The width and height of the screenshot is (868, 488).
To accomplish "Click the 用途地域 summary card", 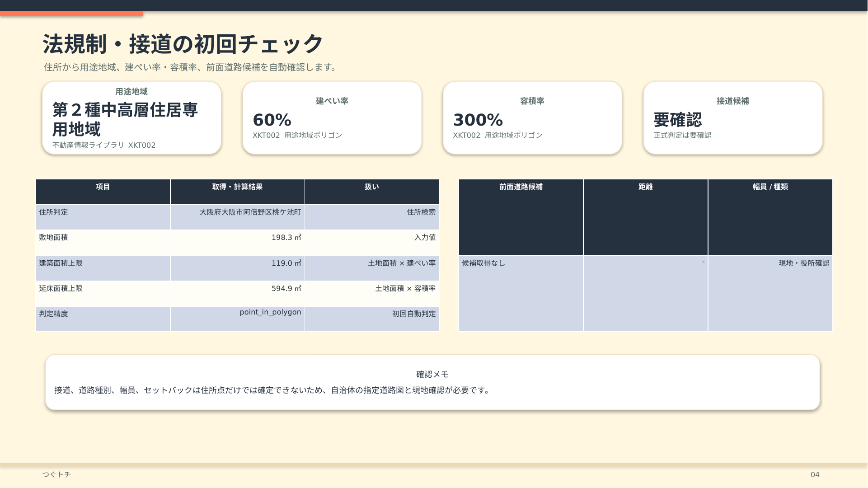I will pyautogui.click(x=131, y=118).
